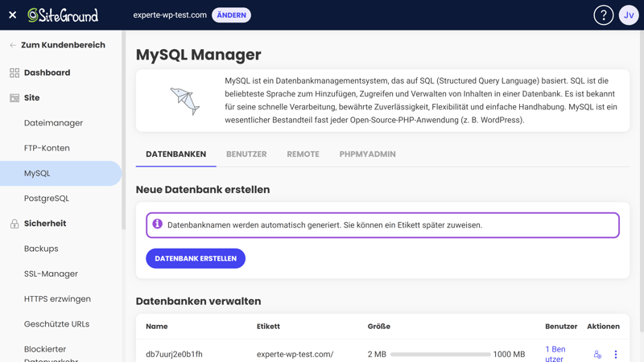Viewport: 644px width, 362px height.
Task: Switch to the BENUTZER tab
Action: click(246, 154)
